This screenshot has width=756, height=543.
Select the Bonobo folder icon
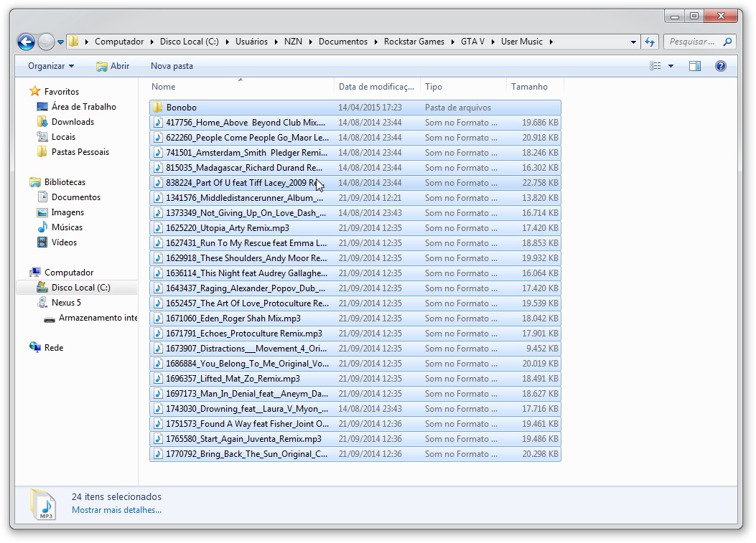click(x=158, y=107)
